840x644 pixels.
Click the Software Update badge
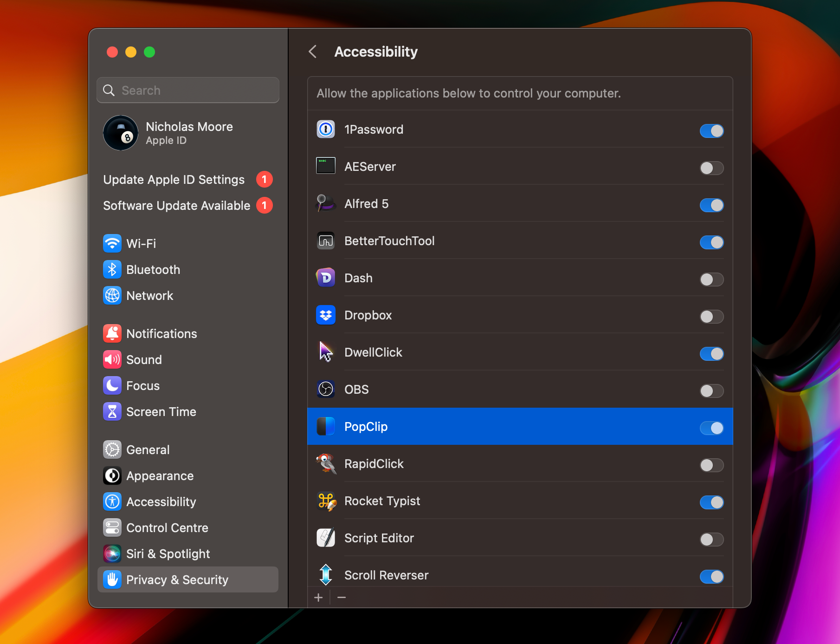265,205
